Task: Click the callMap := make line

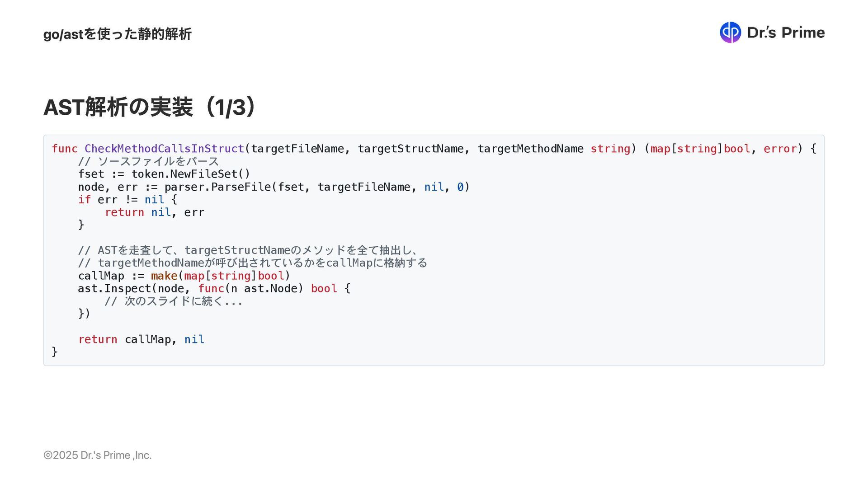Action: [x=184, y=276]
